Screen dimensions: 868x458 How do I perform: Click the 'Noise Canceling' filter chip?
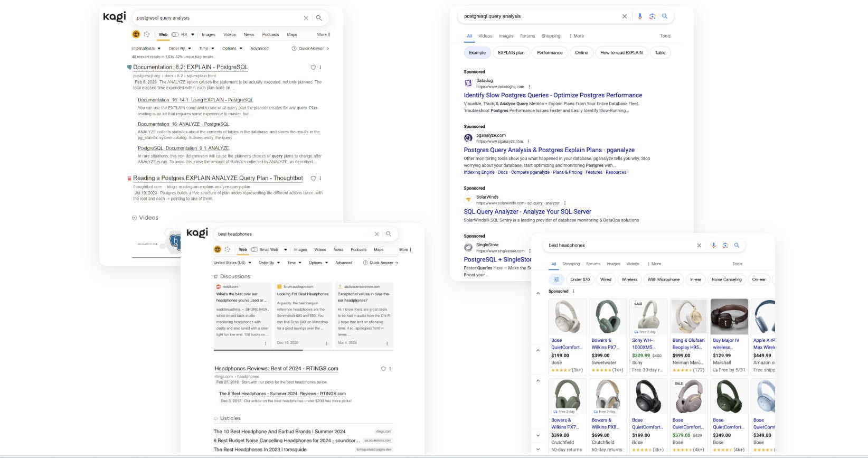point(726,279)
